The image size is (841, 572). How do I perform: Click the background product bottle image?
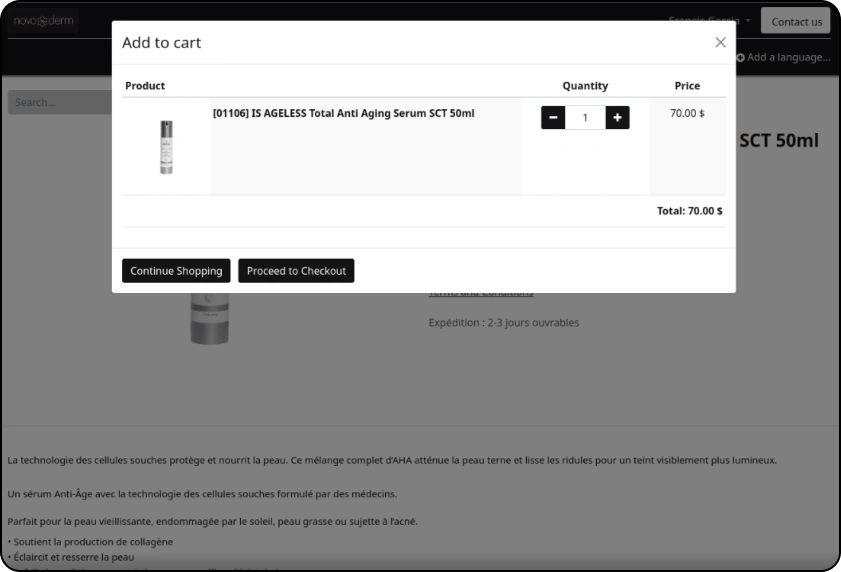pos(210,318)
